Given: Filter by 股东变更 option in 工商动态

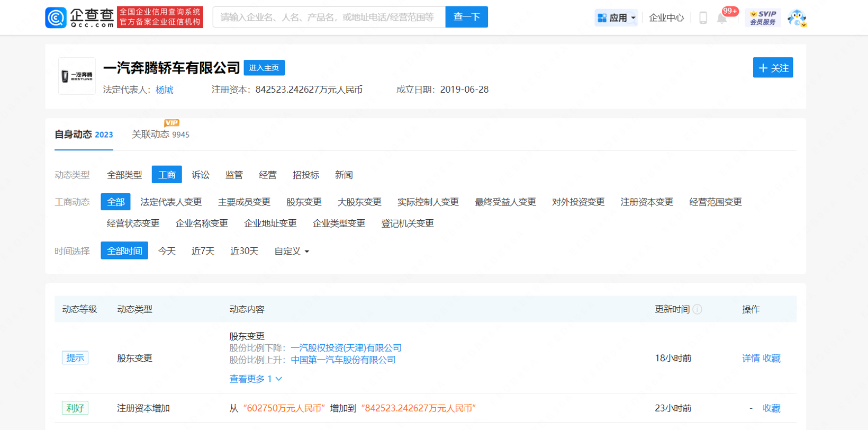Looking at the screenshot, I should pos(304,202).
